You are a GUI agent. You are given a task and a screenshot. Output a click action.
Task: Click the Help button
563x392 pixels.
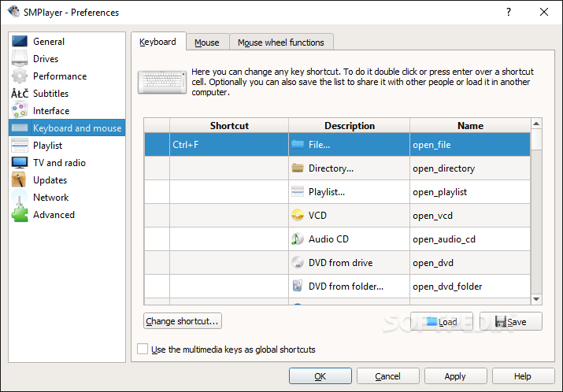click(523, 375)
